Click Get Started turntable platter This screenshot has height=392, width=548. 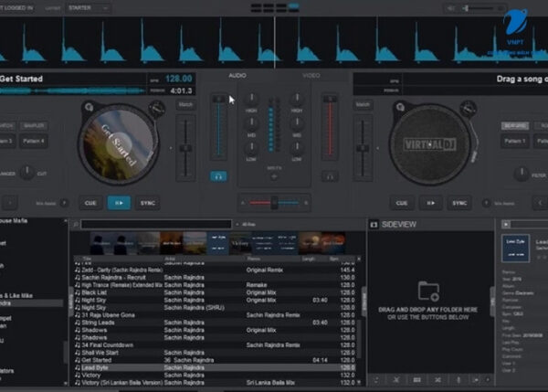tap(118, 145)
